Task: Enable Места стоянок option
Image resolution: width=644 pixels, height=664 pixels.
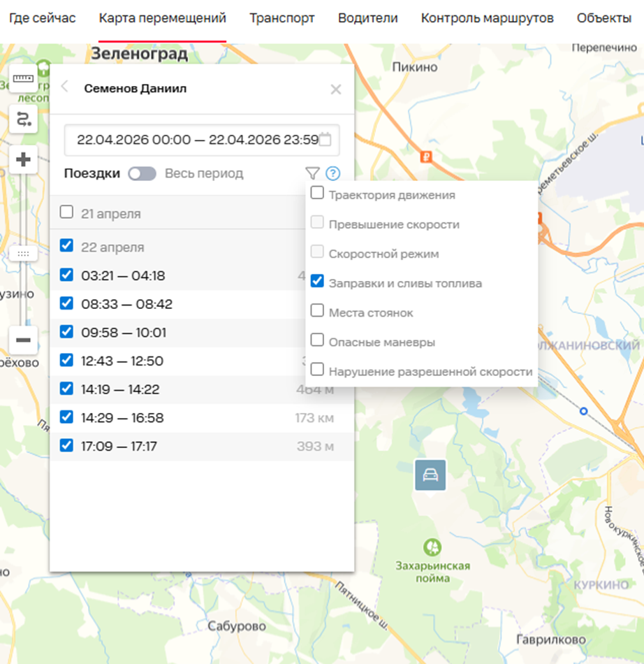Action: pos(317,311)
